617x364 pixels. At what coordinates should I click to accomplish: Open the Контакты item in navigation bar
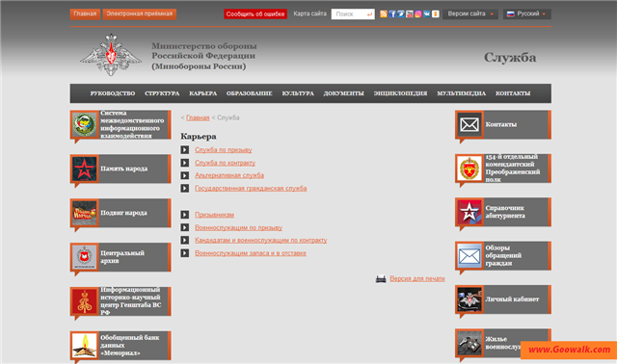click(x=513, y=93)
